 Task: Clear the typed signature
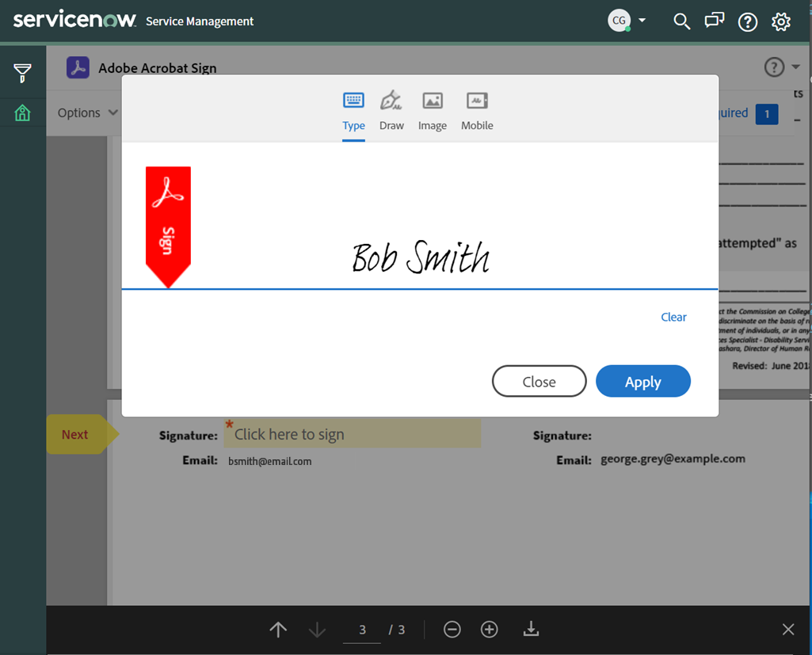coord(673,317)
